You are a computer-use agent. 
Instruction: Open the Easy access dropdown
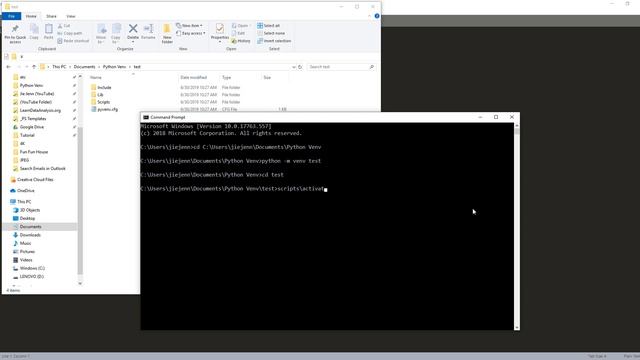[x=191, y=33]
